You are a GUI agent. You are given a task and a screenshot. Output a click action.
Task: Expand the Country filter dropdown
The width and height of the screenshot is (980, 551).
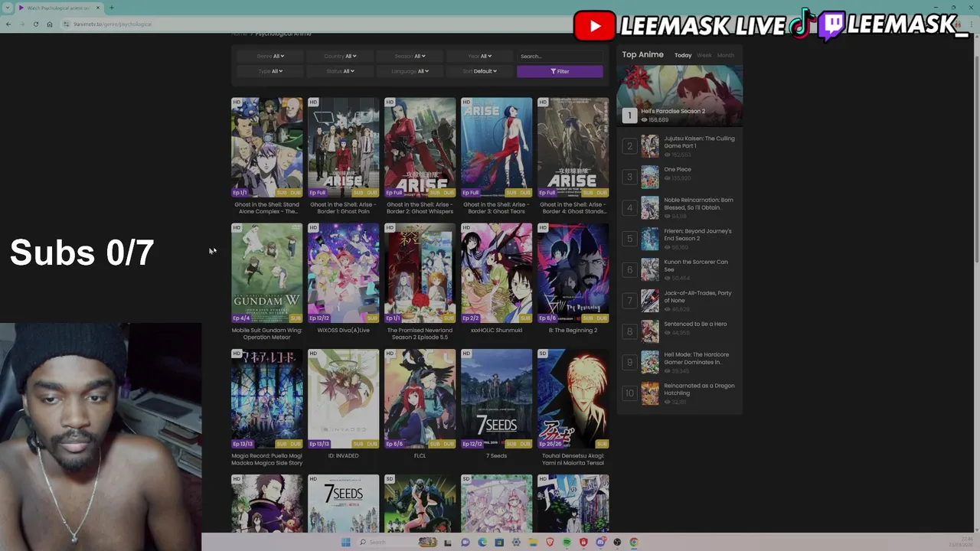pos(340,56)
